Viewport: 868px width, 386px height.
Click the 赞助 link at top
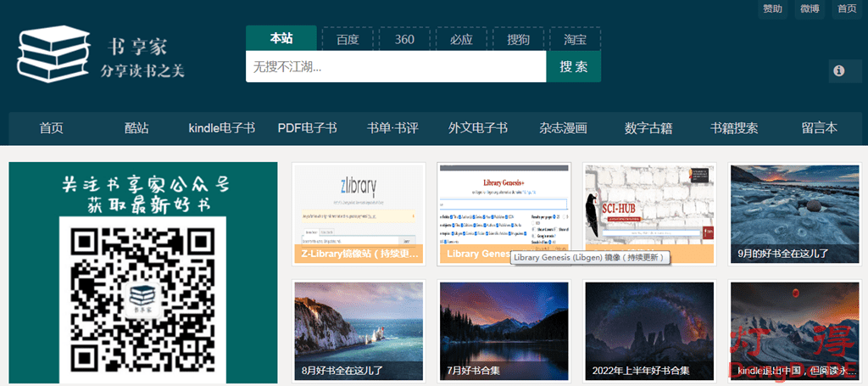click(772, 8)
